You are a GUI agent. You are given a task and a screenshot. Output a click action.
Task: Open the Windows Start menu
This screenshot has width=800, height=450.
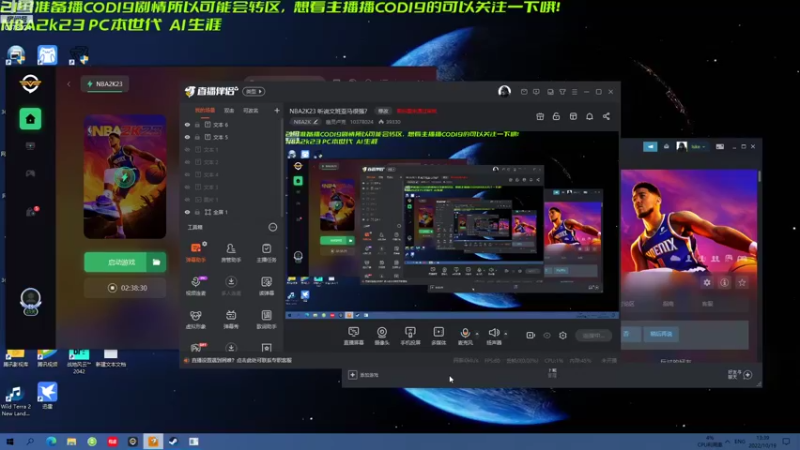click(10, 441)
